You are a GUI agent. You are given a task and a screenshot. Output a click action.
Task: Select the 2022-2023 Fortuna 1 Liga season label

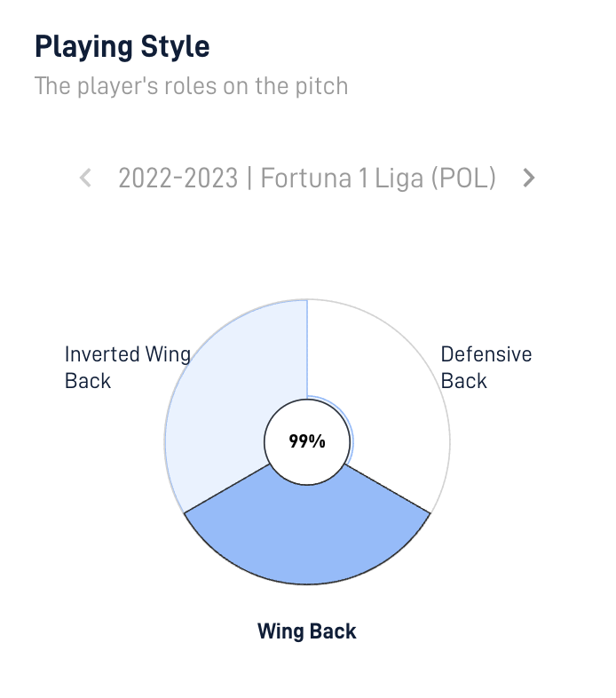(306, 178)
